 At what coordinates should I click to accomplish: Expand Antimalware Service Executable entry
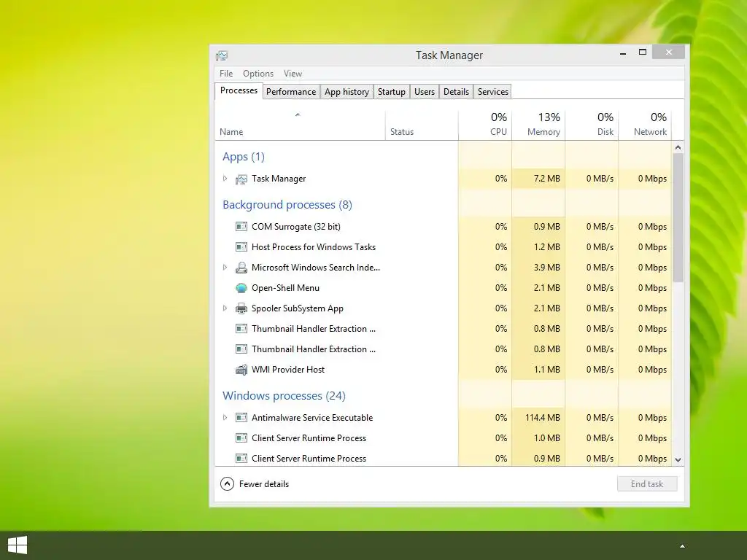click(x=225, y=418)
